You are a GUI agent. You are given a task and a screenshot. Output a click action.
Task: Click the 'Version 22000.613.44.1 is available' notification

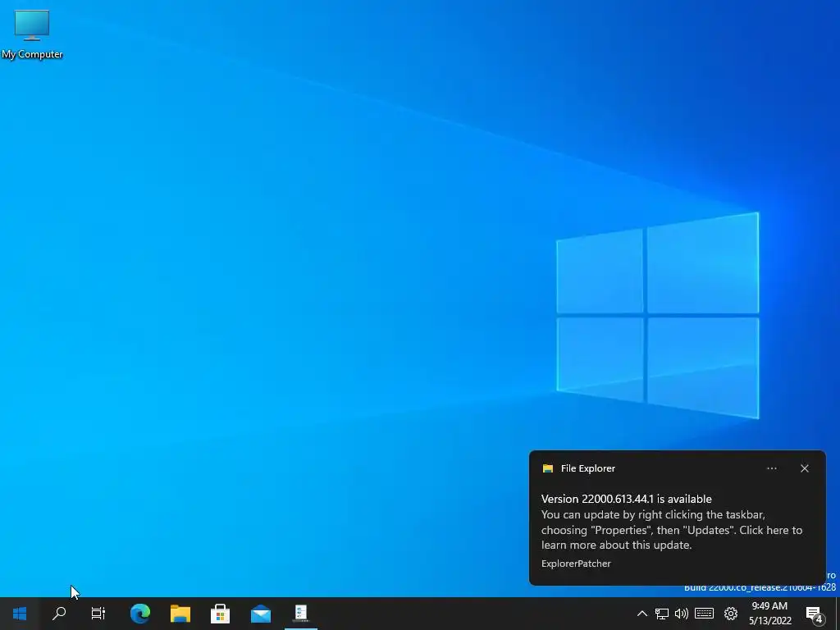pos(626,500)
